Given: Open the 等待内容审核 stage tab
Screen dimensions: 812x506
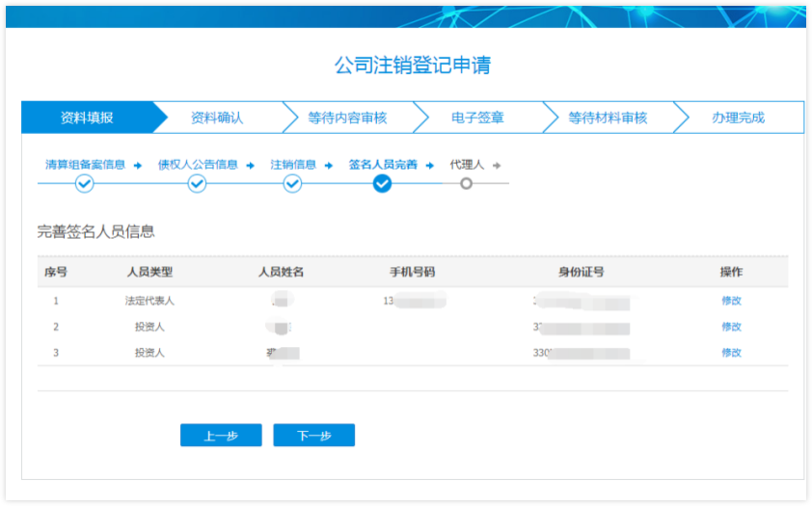Looking at the screenshot, I should coord(347,118).
